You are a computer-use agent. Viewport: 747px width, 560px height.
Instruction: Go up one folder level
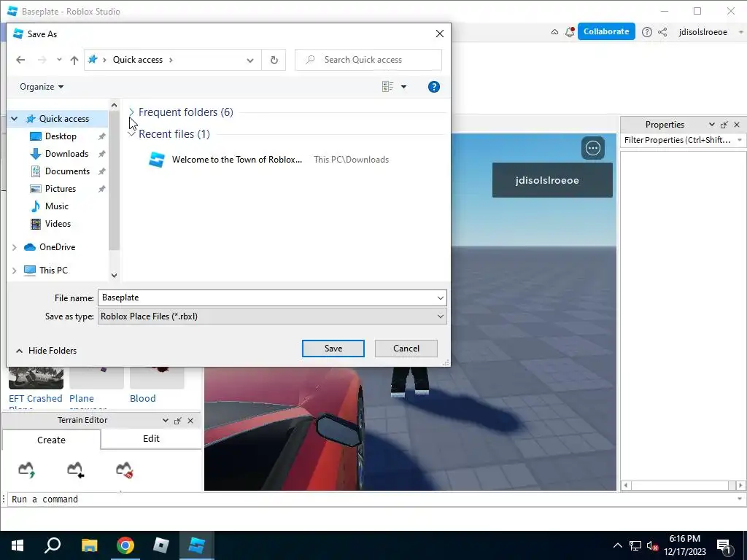pos(74,60)
